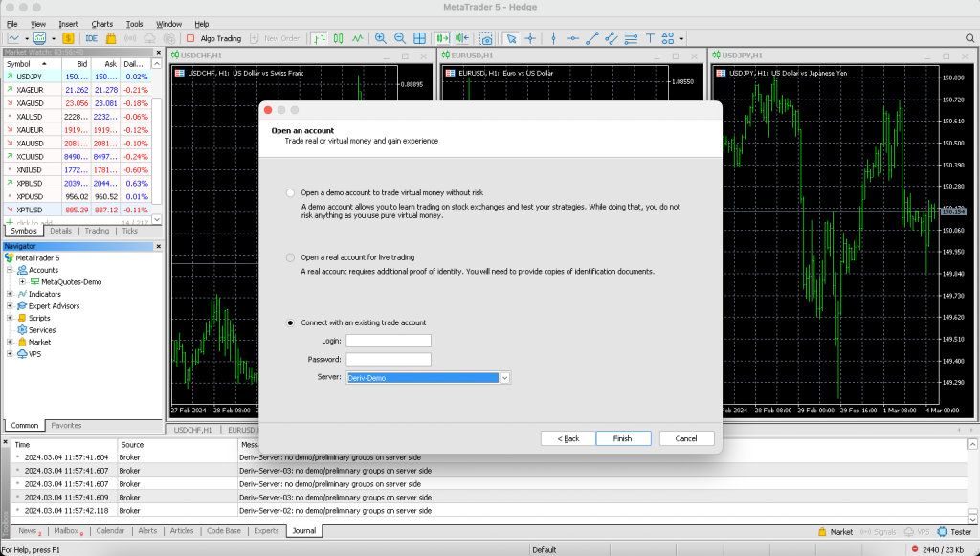This screenshot has height=556, width=980.
Task: Switch to the Experts tab
Action: (x=266, y=530)
